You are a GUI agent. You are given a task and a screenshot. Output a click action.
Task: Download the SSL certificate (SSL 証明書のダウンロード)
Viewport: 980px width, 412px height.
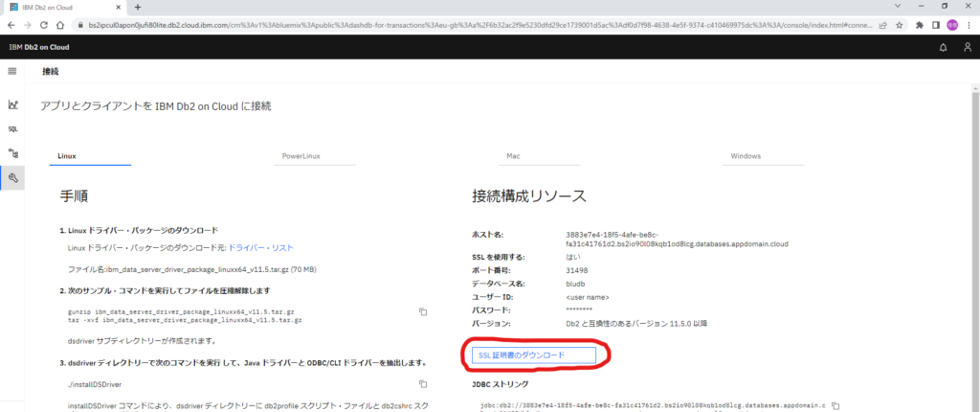point(534,355)
